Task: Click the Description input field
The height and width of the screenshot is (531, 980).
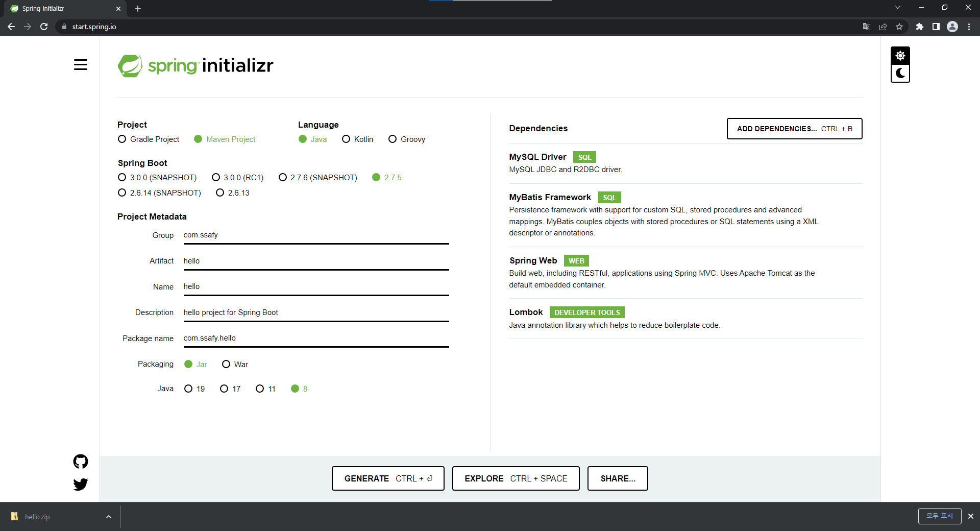Action: 316,313
